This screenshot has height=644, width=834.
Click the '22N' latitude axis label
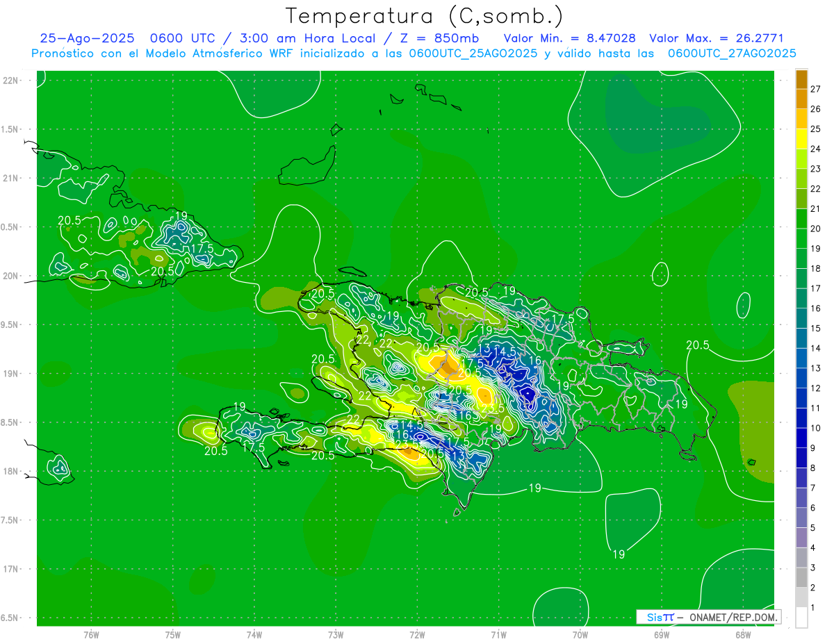coord(10,80)
